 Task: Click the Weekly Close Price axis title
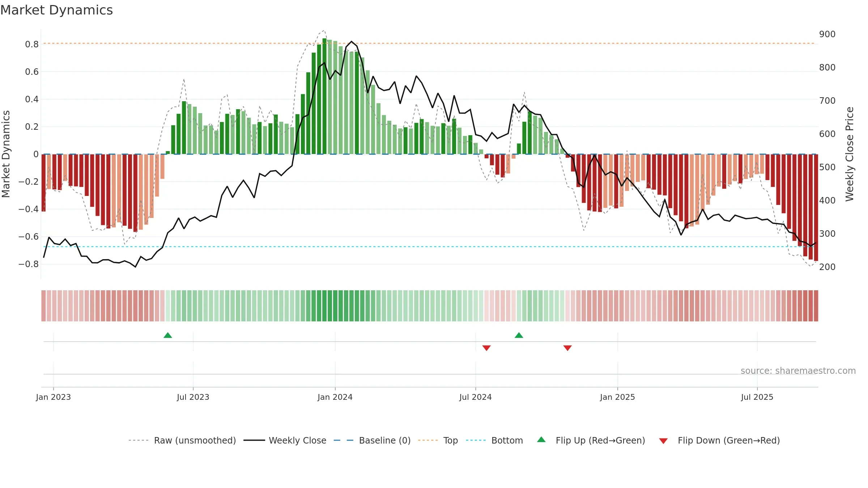tap(850, 154)
